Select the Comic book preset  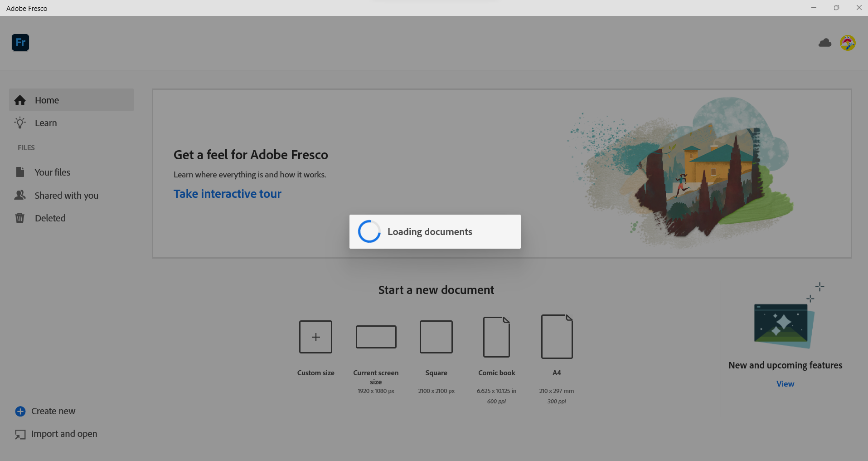point(496,337)
